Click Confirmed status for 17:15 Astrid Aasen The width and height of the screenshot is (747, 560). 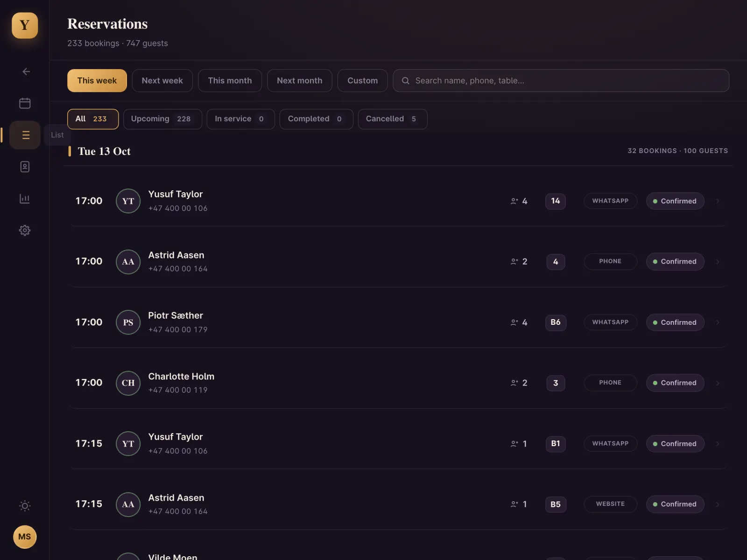pos(675,504)
